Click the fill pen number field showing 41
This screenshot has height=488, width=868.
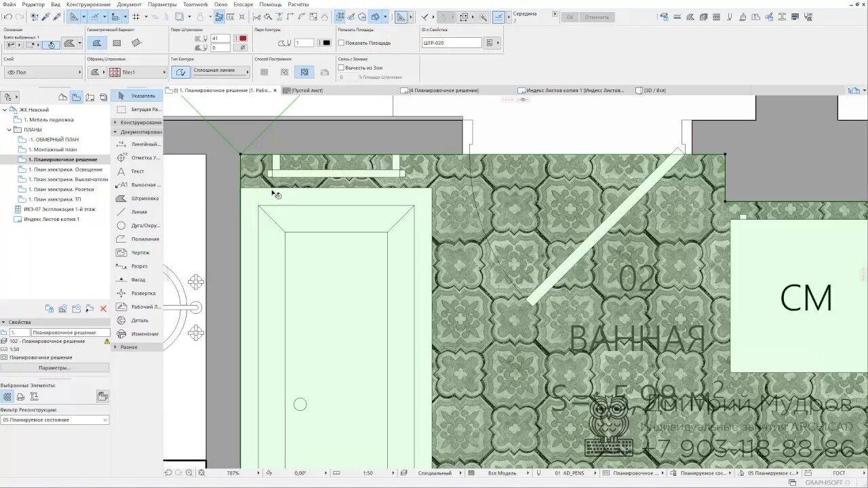(220, 39)
